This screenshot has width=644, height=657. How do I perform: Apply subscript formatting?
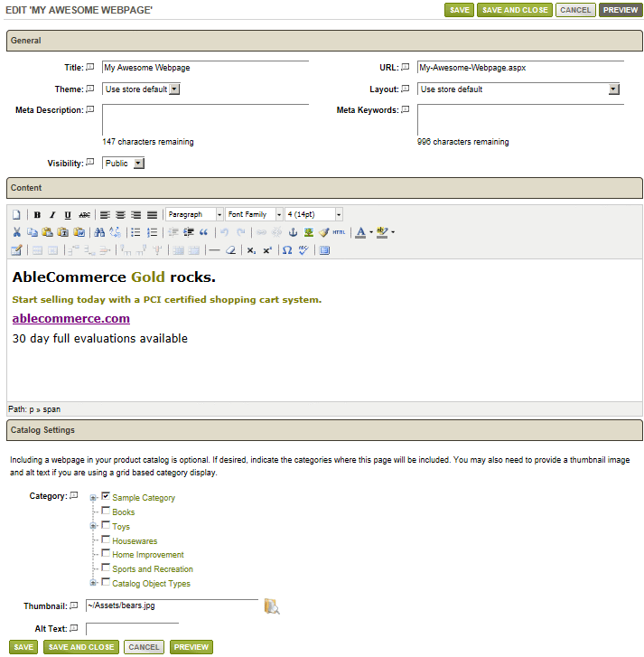(x=251, y=250)
